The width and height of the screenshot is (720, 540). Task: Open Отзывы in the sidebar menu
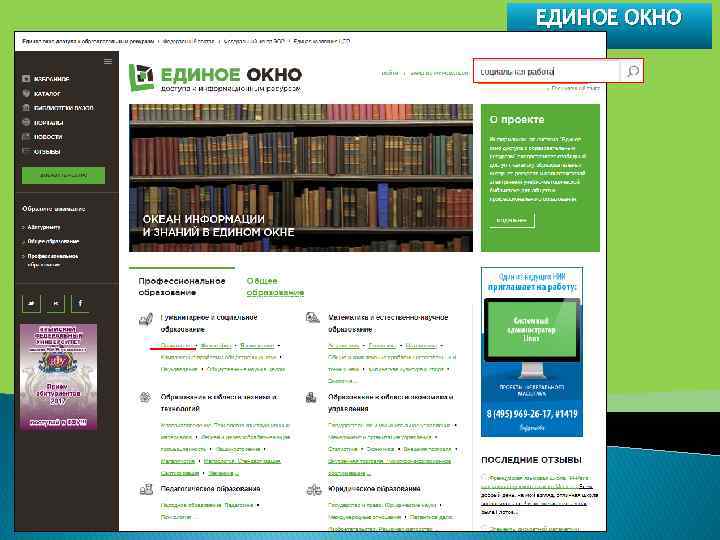point(47,152)
